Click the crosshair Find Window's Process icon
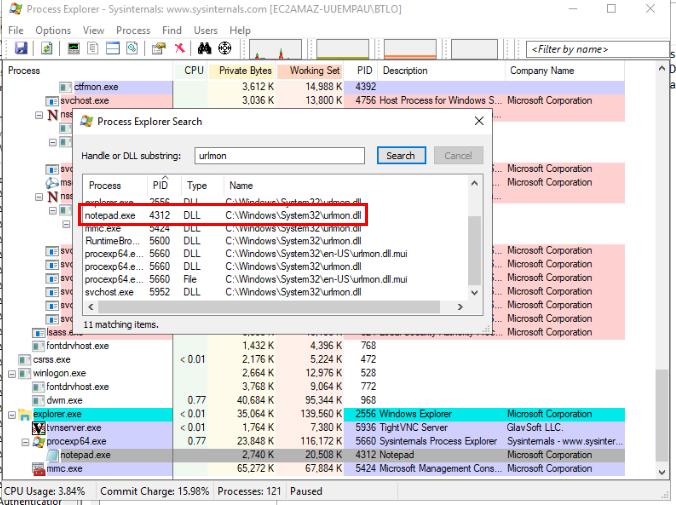This screenshot has width=676, height=505. click(225, 48)
